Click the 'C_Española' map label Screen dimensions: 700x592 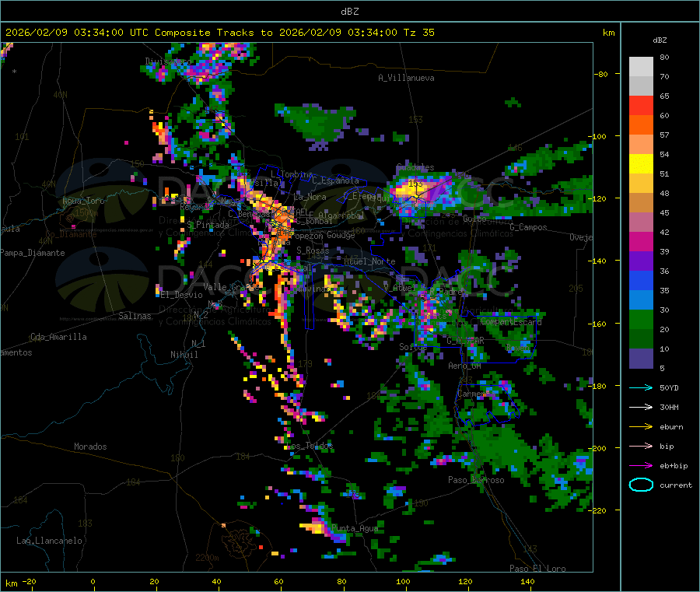tap(335, 180)
